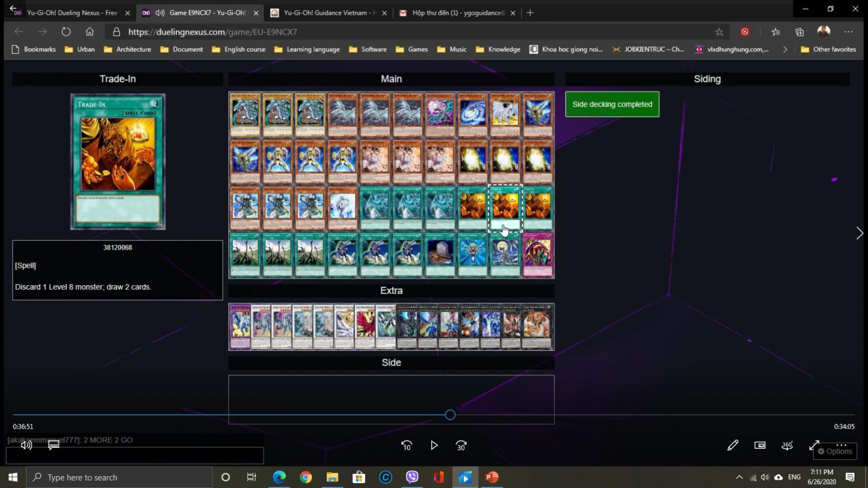This screenshot has width=868, height=488.
Task: Open the Khoa hoc giong noi bookmark
Action: point(566,49)
